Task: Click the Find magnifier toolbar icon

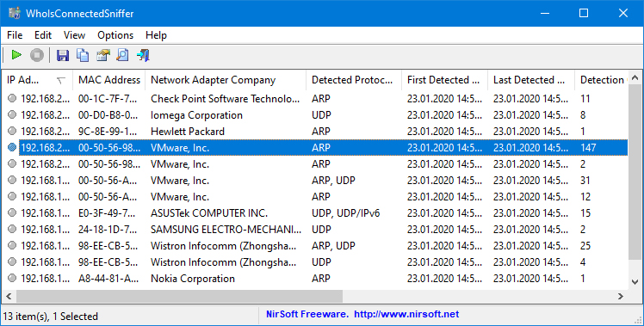Action: [x=123, y=55]
